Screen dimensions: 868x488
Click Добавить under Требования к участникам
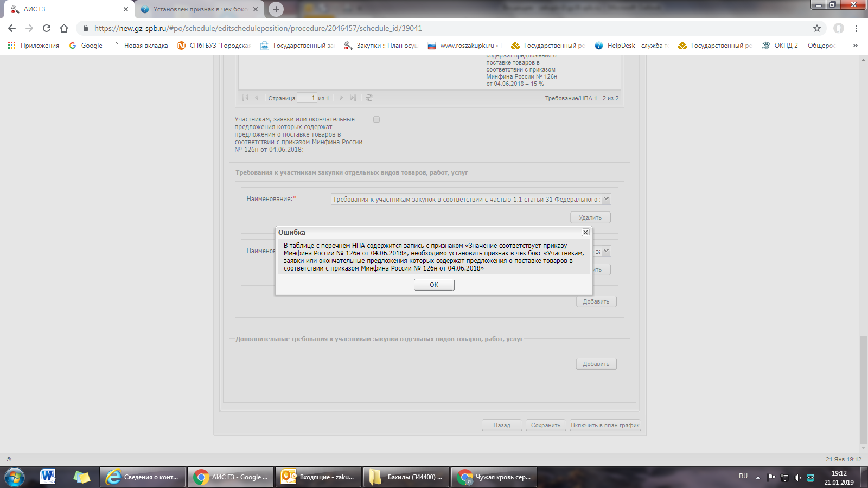point(596,301)
